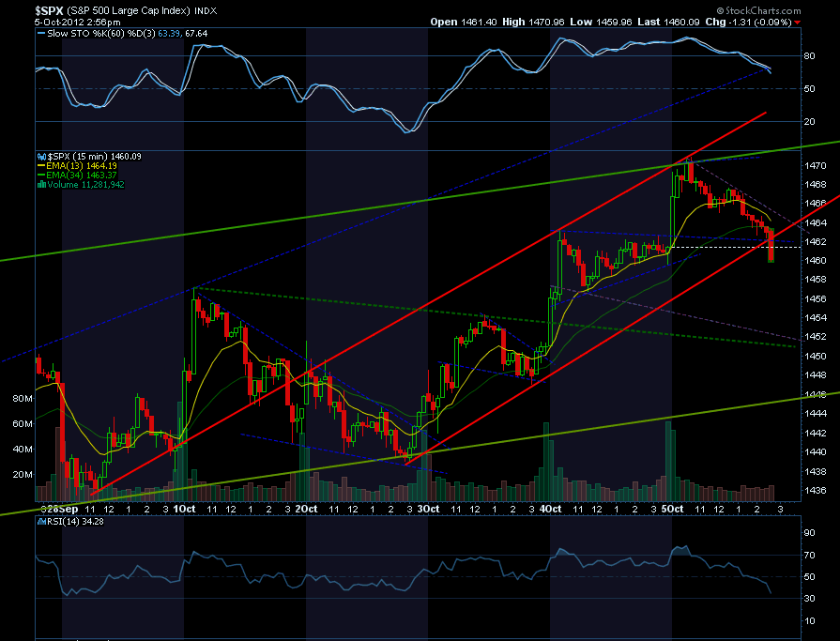Viewport: 840px width, 641px height.
Task: Click the EMA(34) 1463.37 legend
Action: 82,176
